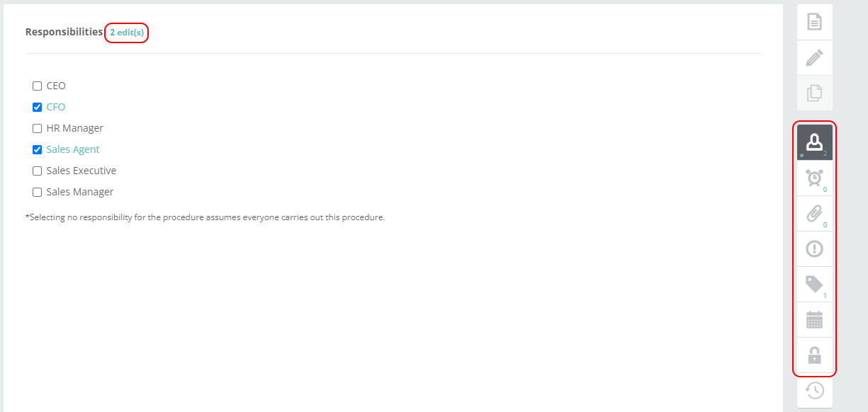Image resolution: width=868 pixels, height=412 pixels.
Task: Click the Sales Manager label
Action: tap(80, 192)
